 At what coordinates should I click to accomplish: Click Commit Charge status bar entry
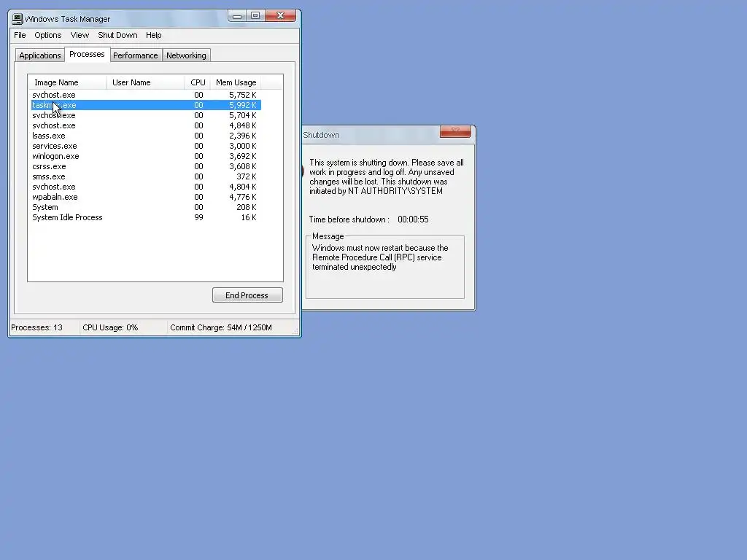click(x=221, y=327)
